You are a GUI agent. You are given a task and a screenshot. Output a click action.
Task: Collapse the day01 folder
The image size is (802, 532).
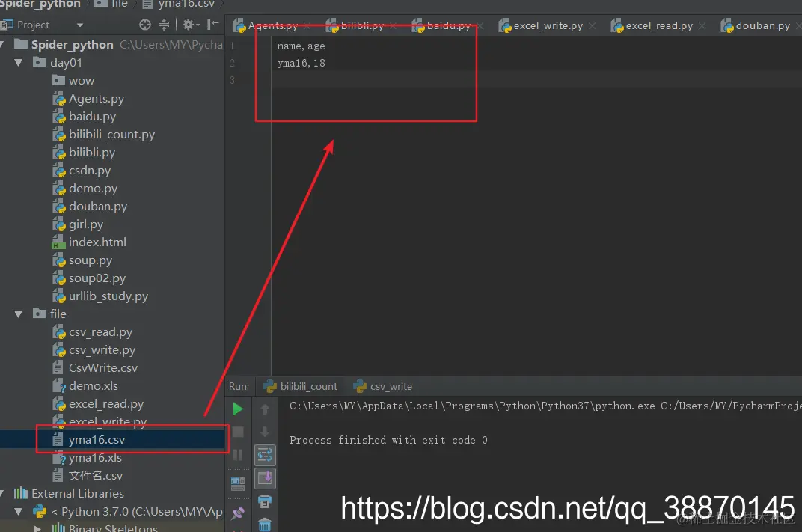point(19,63)
